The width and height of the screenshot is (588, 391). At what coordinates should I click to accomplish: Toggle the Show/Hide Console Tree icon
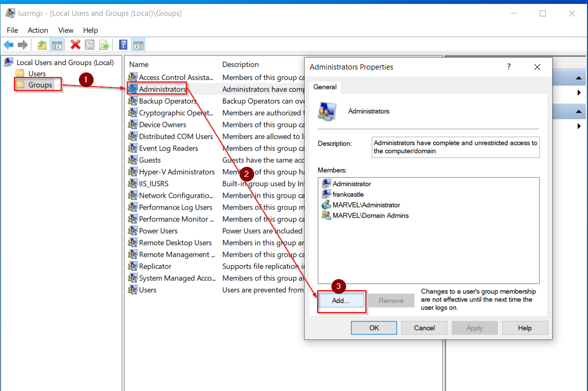coord(57,45)
